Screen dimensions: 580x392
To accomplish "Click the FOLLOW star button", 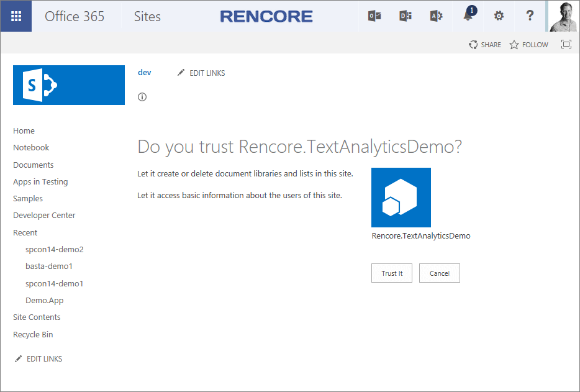I will (529, 45).
